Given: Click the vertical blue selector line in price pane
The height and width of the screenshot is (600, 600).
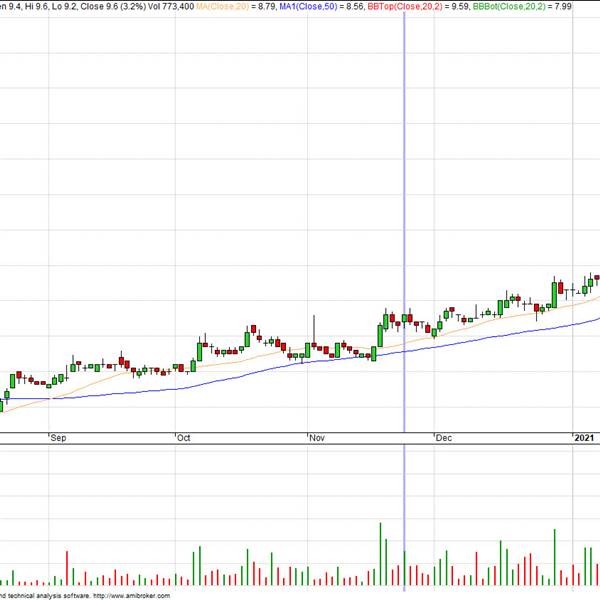Looking at the screenshot, I should (404, 222).
